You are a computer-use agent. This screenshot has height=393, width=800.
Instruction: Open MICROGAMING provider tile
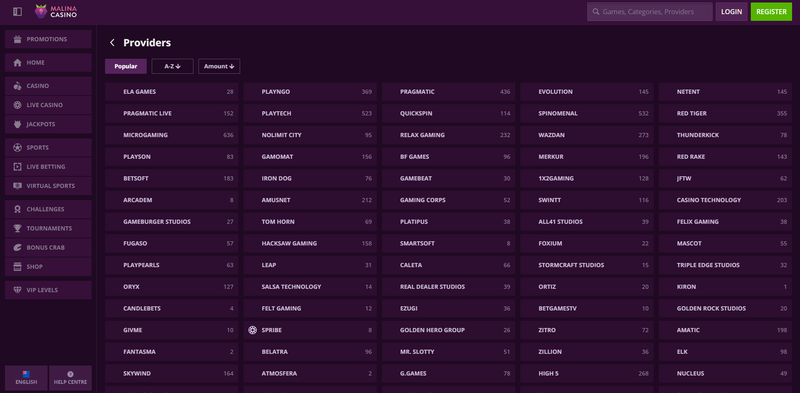point(172,135)
